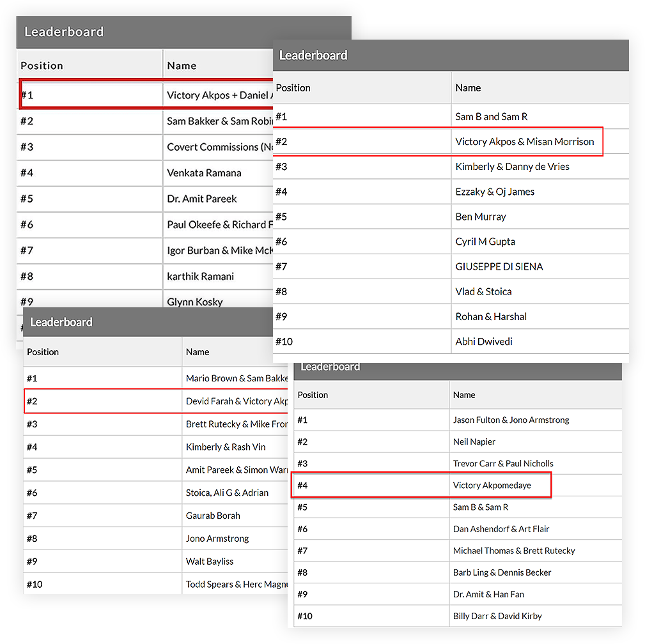
Task: Click the 'Ezzaky & Oj James' name cell
Action: point(540,192)
